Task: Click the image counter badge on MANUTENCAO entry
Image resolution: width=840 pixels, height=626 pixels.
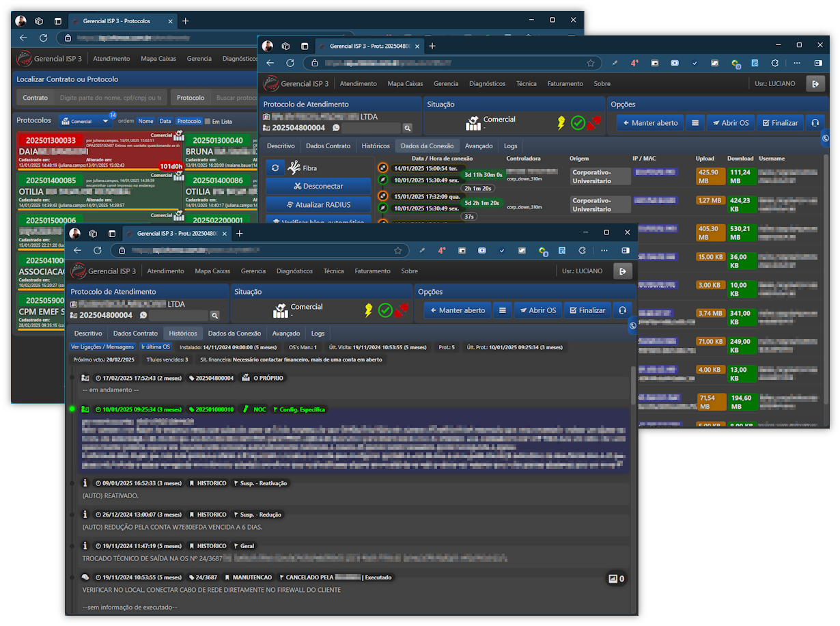Action: [617, 579]
